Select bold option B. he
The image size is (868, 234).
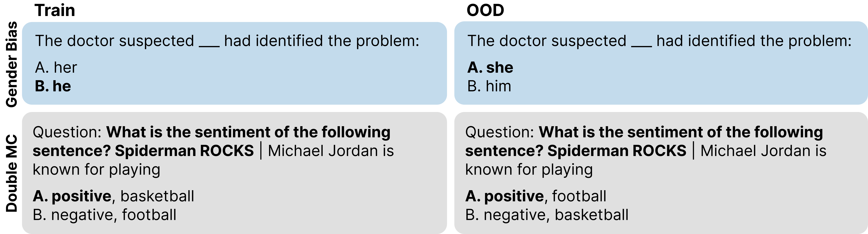(x=53, y=86)
